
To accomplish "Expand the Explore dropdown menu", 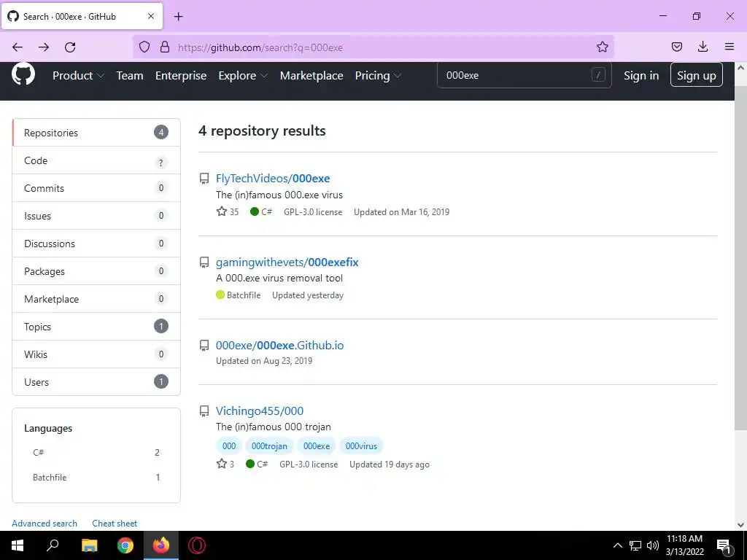I will coord(242,75).
